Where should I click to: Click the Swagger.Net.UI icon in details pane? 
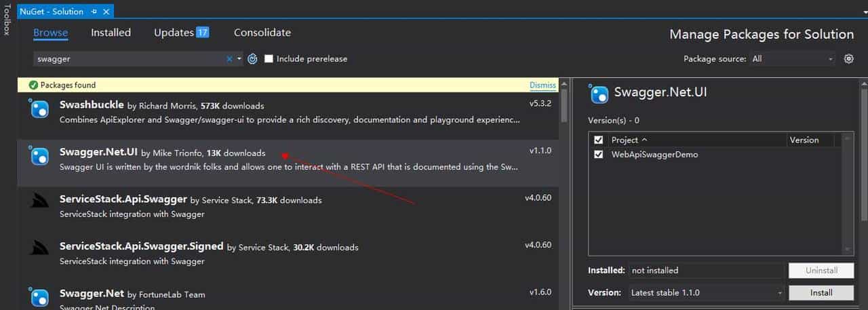click(x=599, y=94)
